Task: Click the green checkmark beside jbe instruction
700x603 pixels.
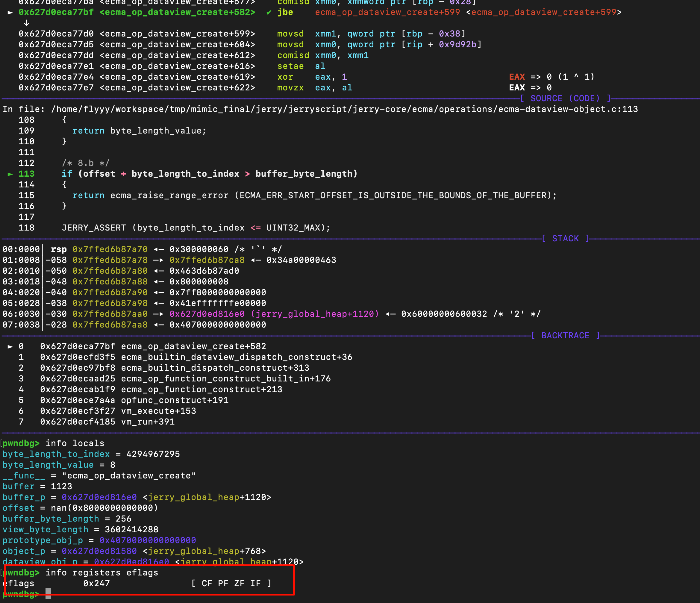Action: click(x=269, y=13)
